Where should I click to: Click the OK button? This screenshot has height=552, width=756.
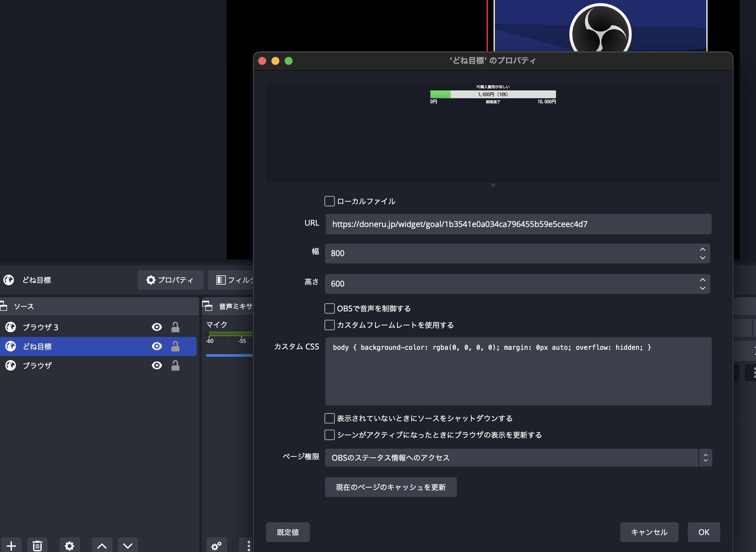(x=704, y=532)
